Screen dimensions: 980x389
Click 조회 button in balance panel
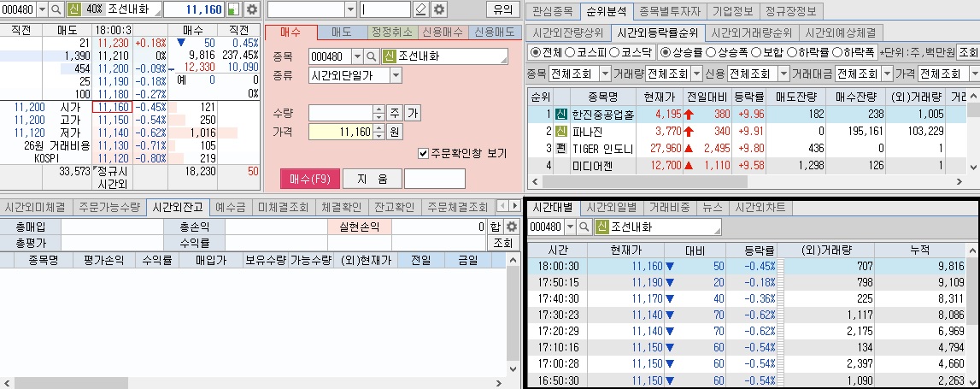click(x=502, y=243)
